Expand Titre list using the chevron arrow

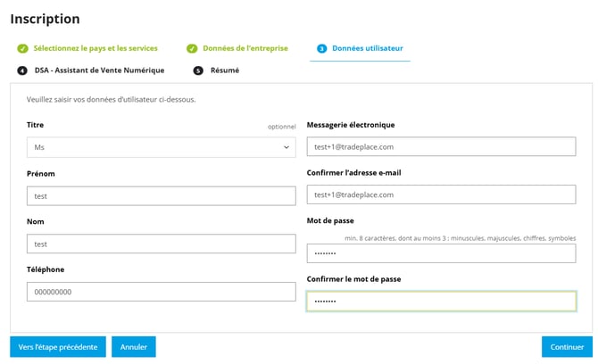click(x=287, y=147)
